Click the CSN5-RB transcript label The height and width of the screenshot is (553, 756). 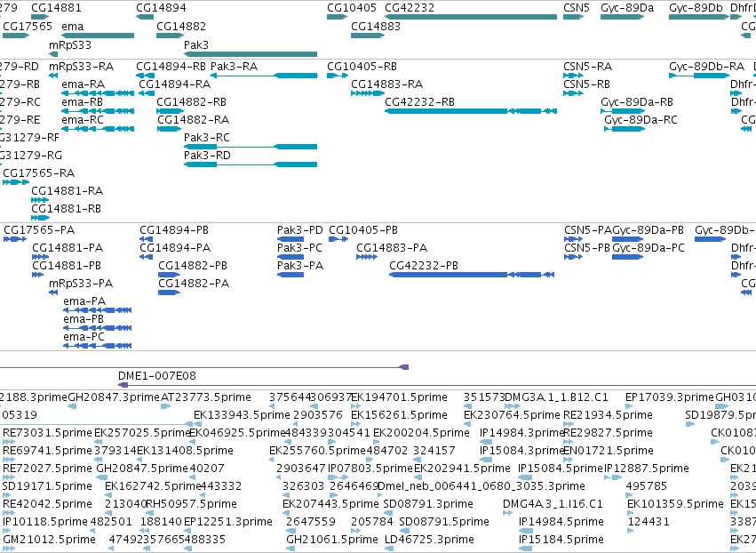586,84
